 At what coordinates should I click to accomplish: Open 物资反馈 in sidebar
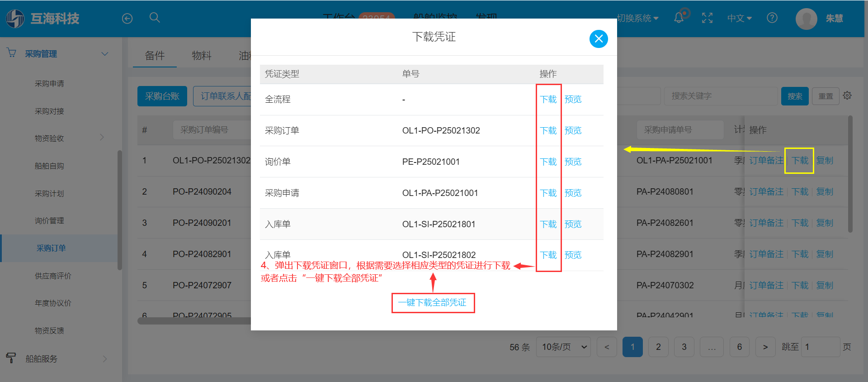point(49,331)
